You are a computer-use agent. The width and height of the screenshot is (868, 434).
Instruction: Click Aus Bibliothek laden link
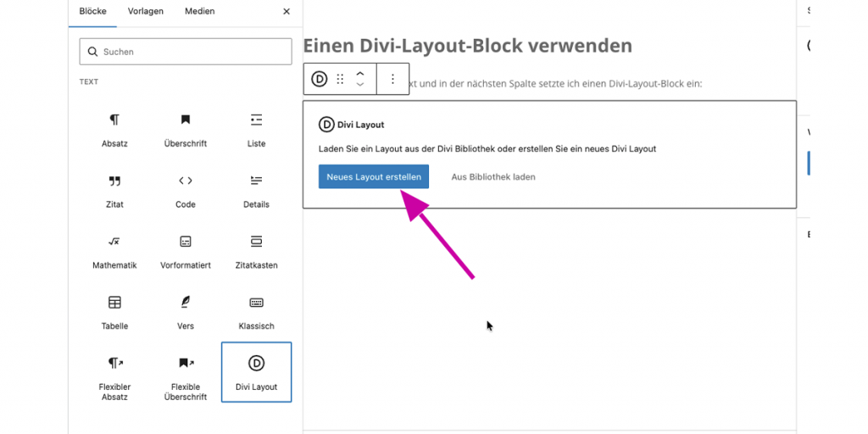(x=493, y=177)
